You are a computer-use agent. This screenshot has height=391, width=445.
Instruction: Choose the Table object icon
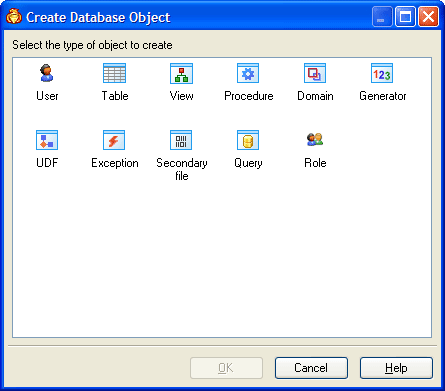point(114,73)
